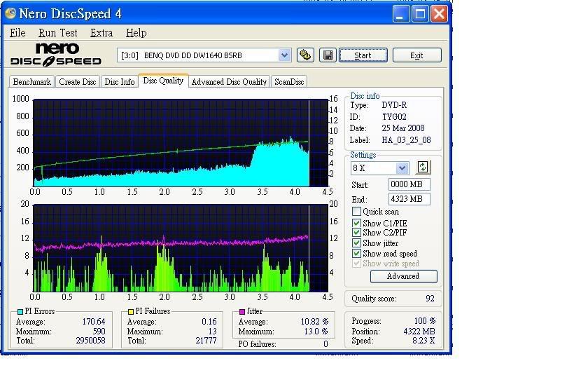The width and height of the screenshot is (588, 368).
Task: Open the 8 X speed dropdown
Action: (x=402, y=168)
